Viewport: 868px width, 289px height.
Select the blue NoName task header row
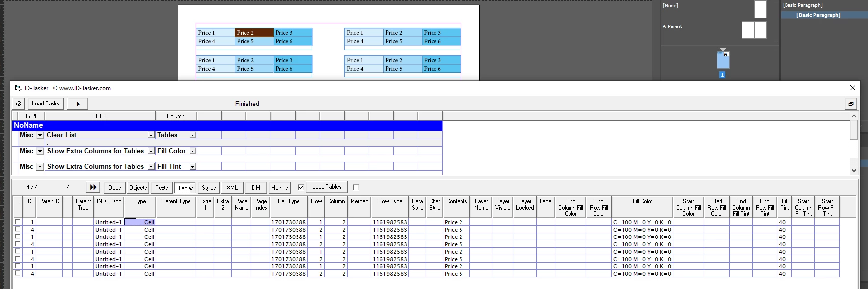click(x=227, y=125)
